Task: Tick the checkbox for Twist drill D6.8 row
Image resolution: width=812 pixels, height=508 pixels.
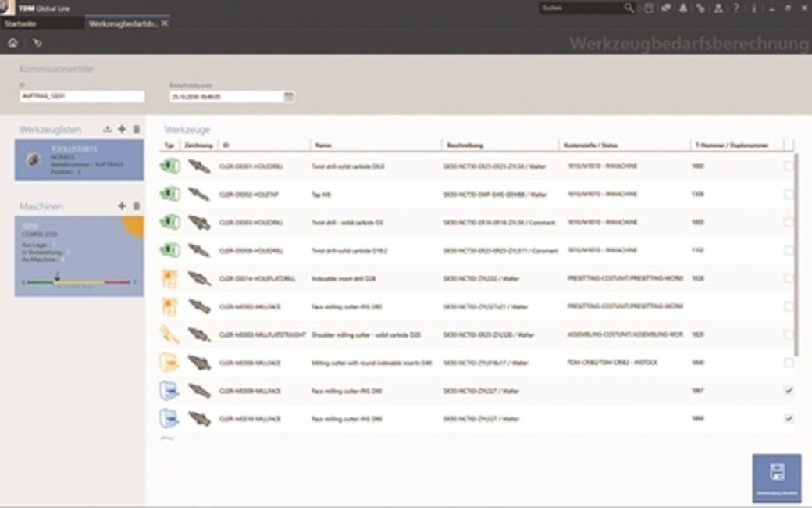Action: pos(789,166)
